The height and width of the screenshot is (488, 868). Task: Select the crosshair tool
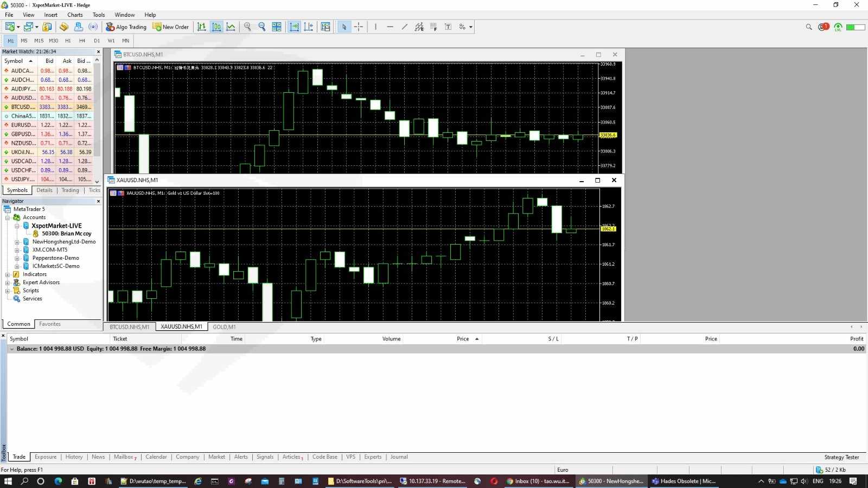(359, 27)
